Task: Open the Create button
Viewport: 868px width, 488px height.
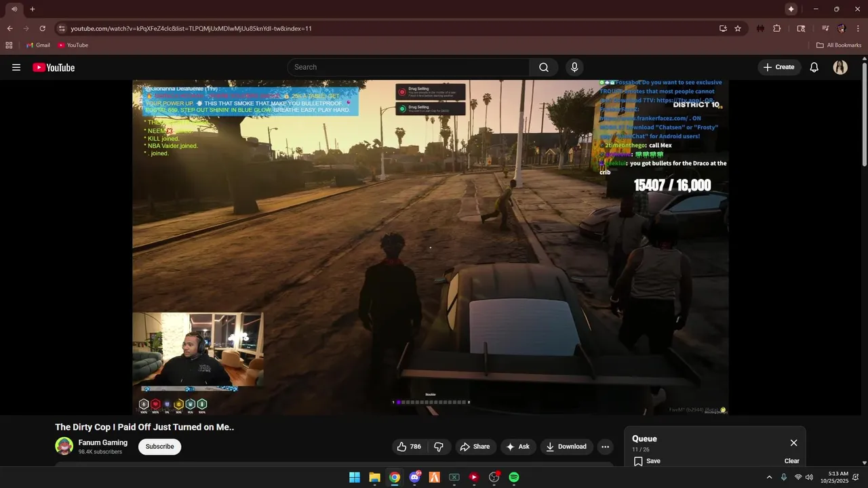Action: pyautogui.click(x=778, y=67)
